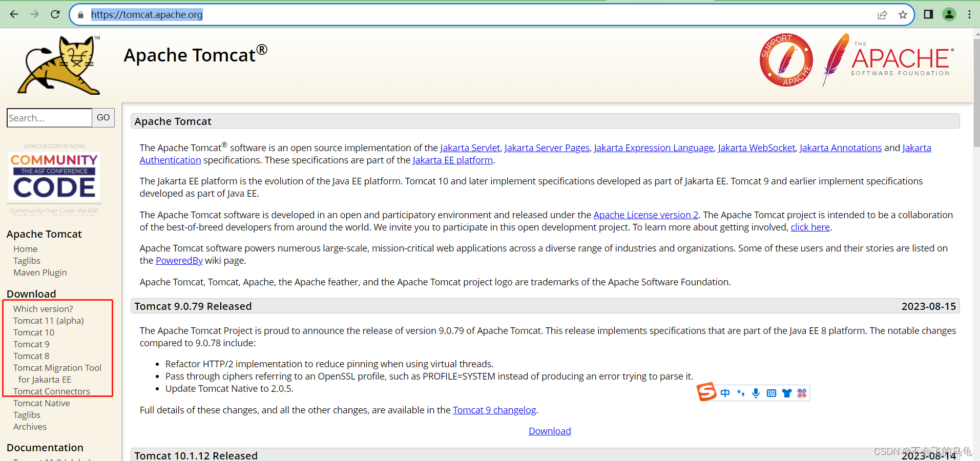Reload the page with the refresh icon
The image size is (980, 461).
coord(55,14)
